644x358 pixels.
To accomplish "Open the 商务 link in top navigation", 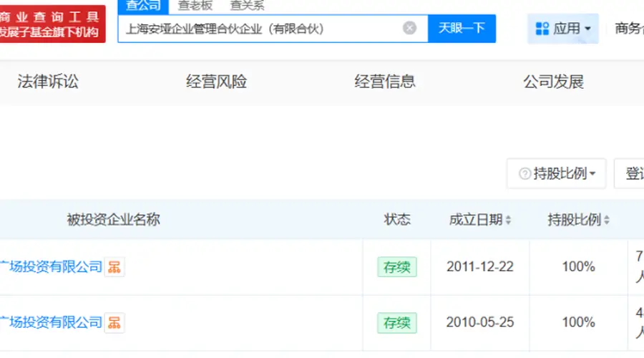I will [629, 29].
